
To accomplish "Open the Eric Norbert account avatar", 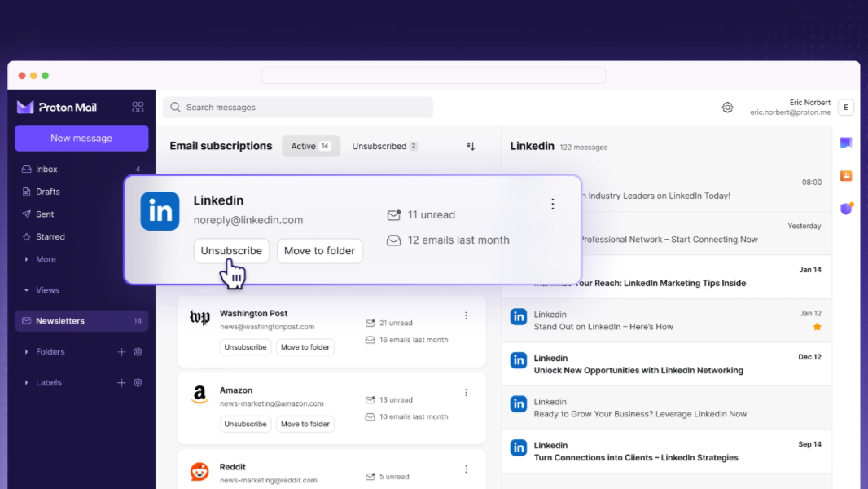I will click(x=845, y=107).
